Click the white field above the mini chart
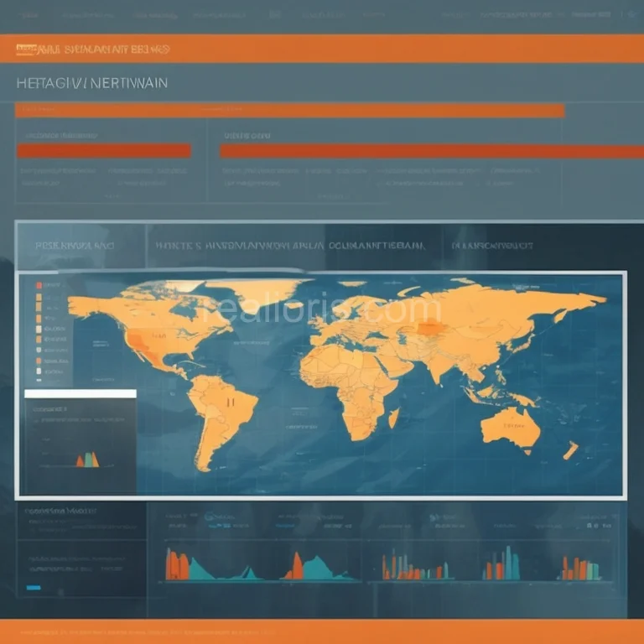 [80, 393]
